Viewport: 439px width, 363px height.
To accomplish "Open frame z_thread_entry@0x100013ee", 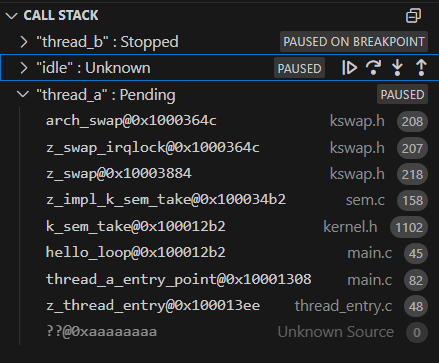I will pyautogui.click(x=219, y=306).
